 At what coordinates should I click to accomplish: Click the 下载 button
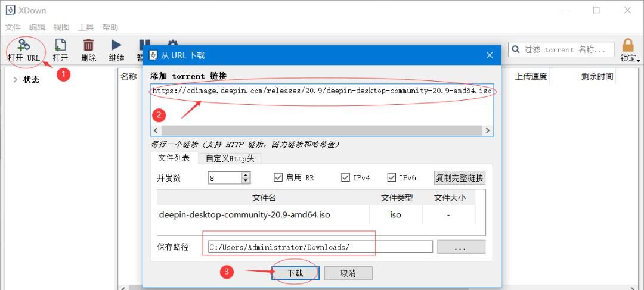(295, 273)
